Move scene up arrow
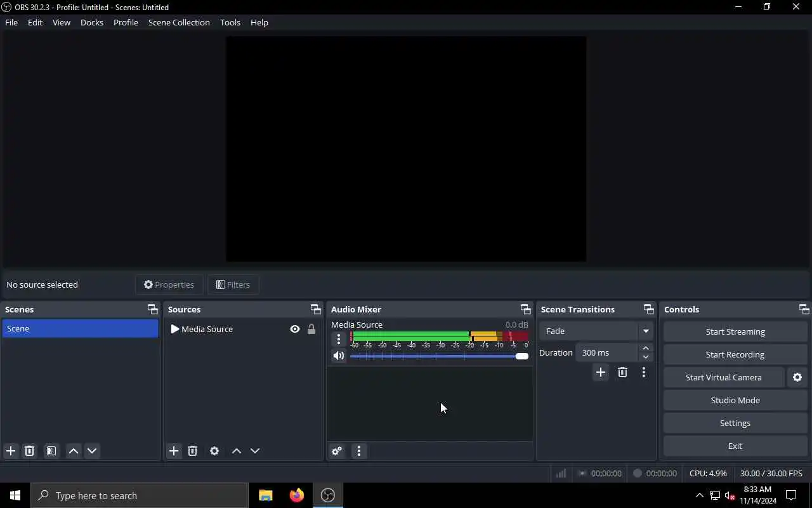This screenshot has width=812, height=508. 74,451
